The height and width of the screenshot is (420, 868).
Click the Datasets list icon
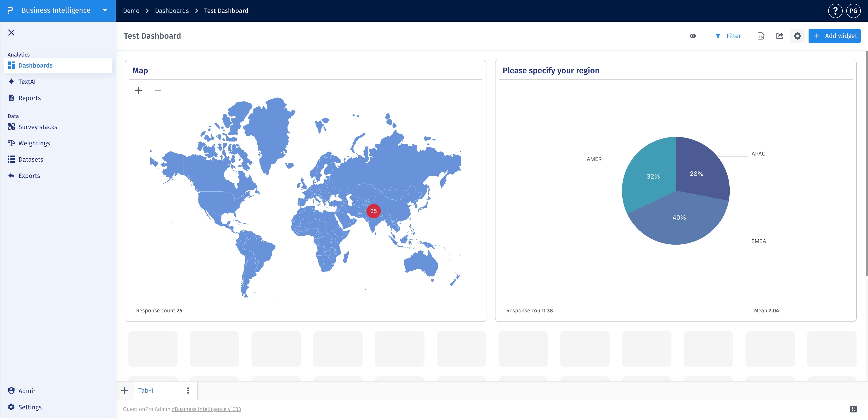pyautogui.click(x=11, y=159)
